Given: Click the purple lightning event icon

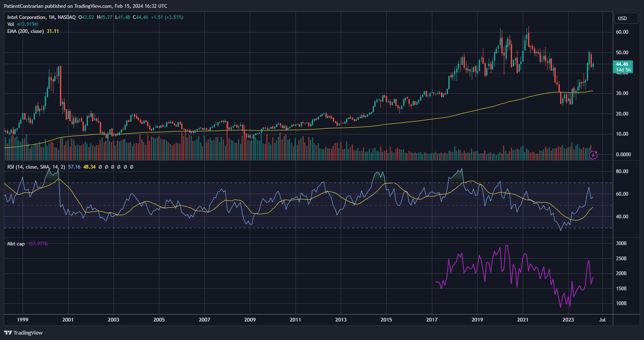Looking at the screenshot, I should (593, 155).
